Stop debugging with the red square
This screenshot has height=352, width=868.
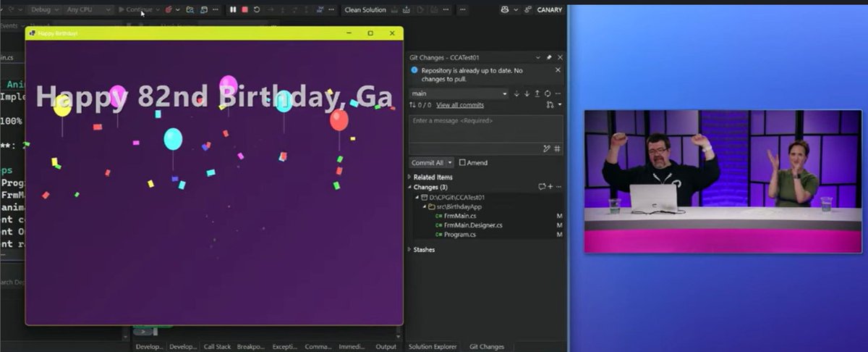[x=244, y=10]
